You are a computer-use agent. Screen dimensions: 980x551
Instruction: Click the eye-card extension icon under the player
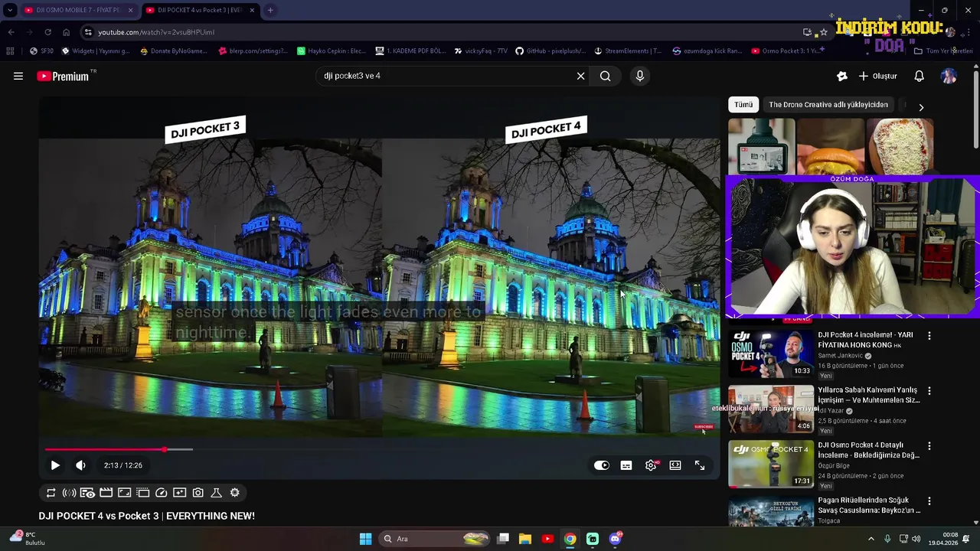87,493
